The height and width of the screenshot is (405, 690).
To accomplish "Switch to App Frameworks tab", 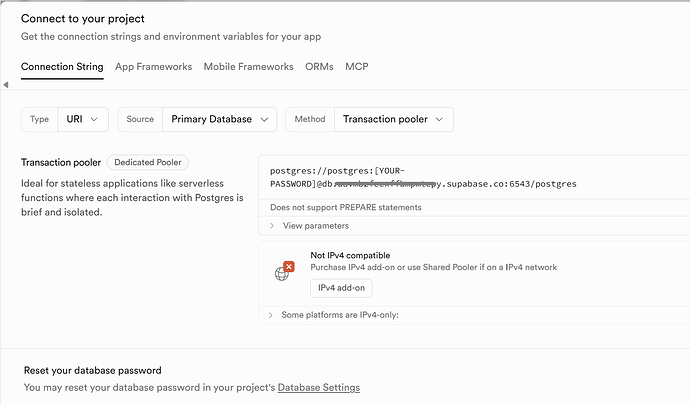I will (153, 67).
